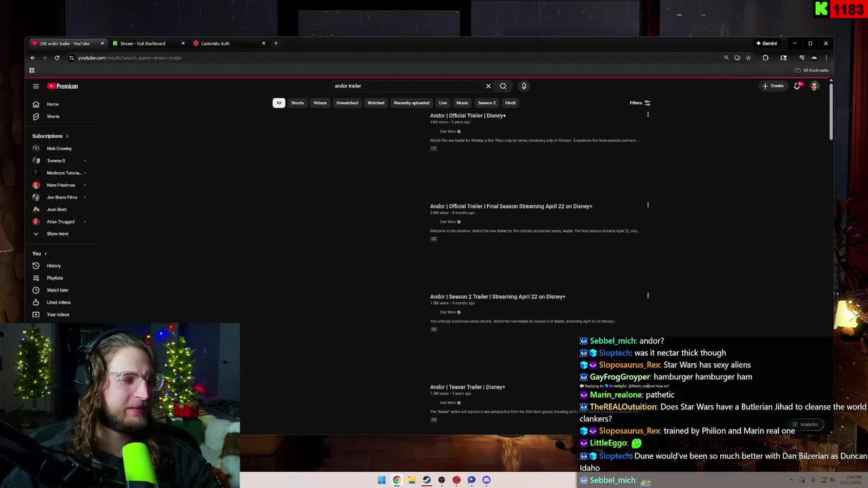The width and height of the screenshot is (868, 488).
Task: Open Watch later in the sidebar
Action: (x=51, y=290)
